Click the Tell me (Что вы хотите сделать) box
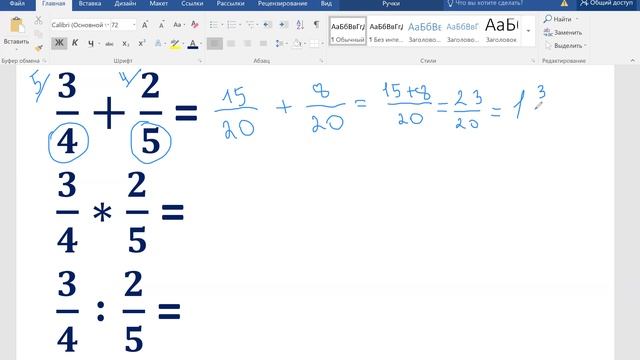Viewport: 640px width, 360px height. pyautogui.click(x=485, y=3)
